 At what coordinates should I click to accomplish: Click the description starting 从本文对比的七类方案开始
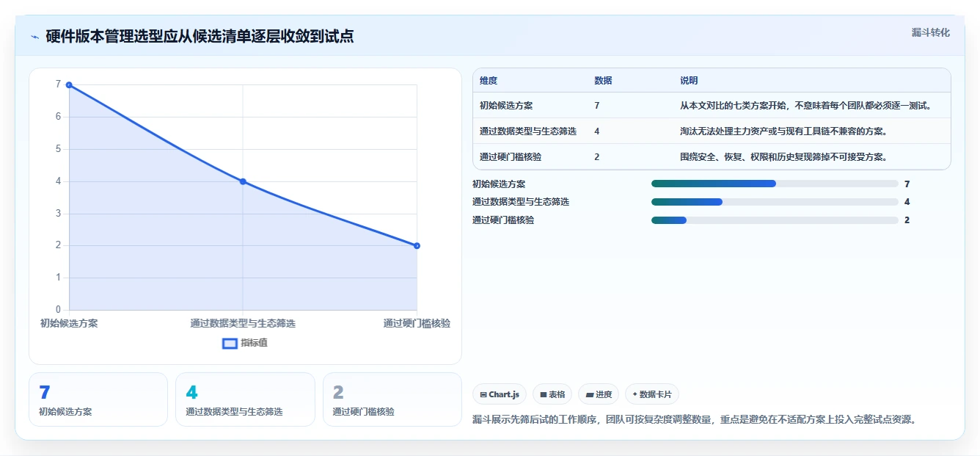(806, 106)
